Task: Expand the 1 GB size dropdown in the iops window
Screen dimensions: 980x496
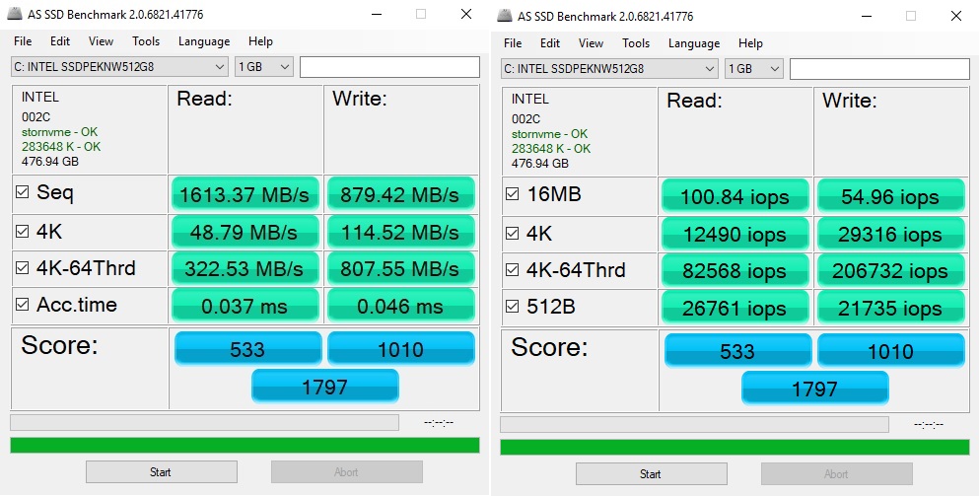Action: [775, 69]
